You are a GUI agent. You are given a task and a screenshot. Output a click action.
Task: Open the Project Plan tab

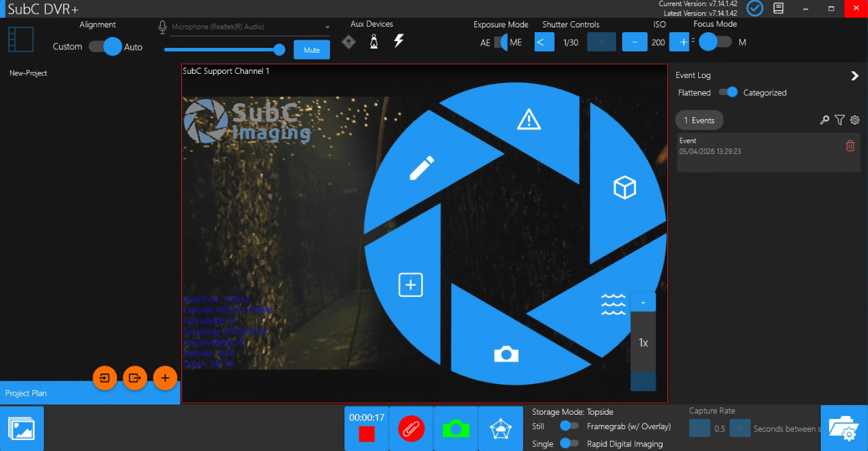90,394
